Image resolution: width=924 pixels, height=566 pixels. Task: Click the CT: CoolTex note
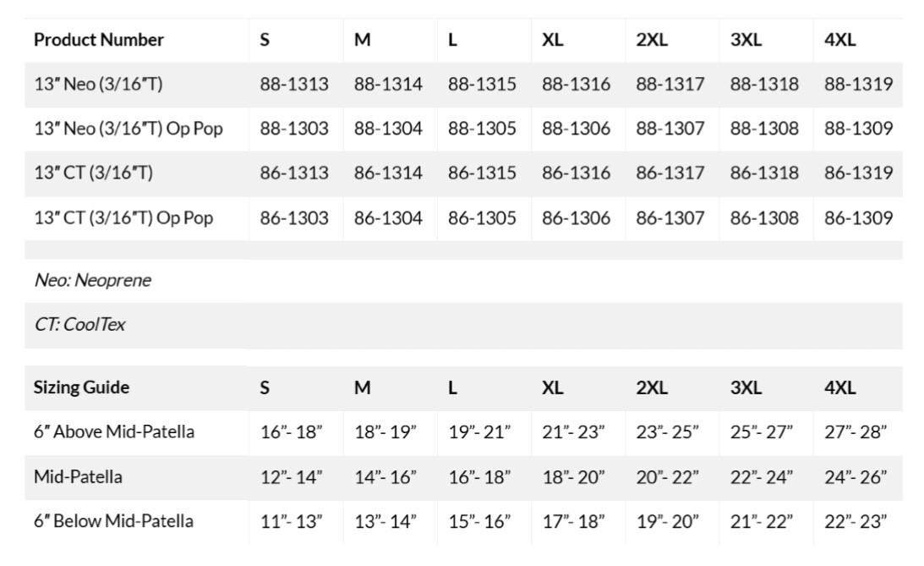(80, 324)
